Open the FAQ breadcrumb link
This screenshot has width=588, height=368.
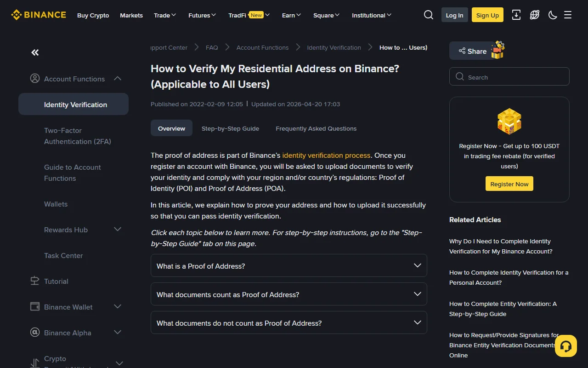[x=212, y=47]
